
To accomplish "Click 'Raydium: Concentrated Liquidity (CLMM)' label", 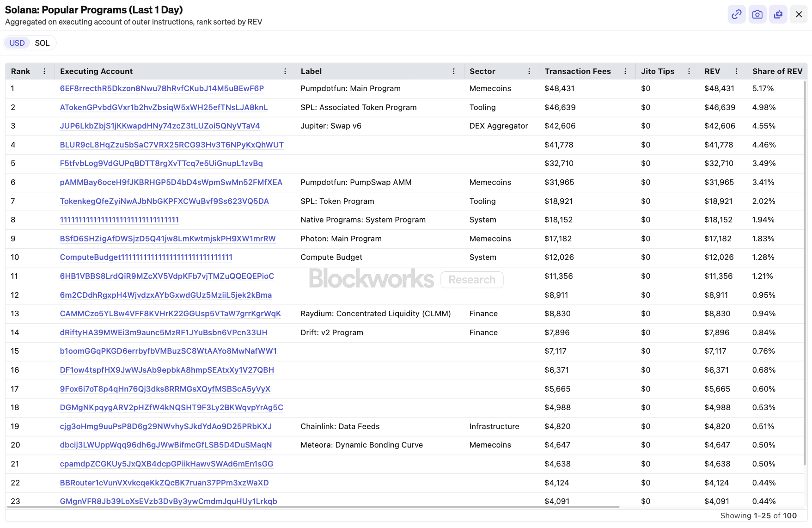I will coord(375,313).
